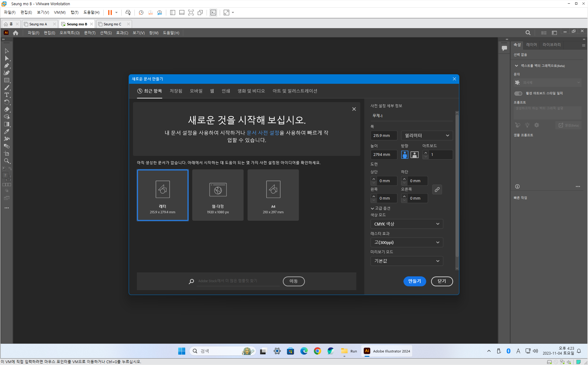This screenshot has height=365, width=588.
Task: Click the 만들기 create button
Action: click(414, 281)
